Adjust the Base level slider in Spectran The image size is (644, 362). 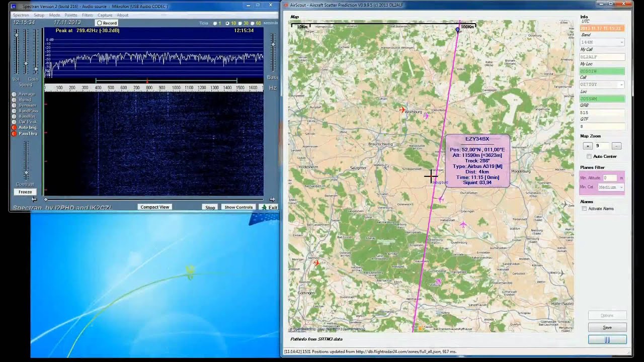[x=274, y=44]
